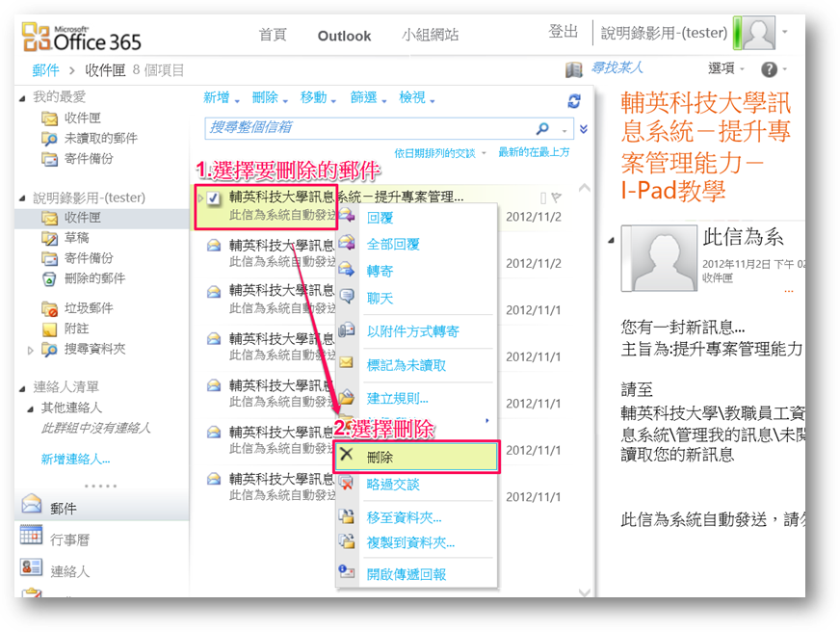Open the 刪除 toolbar dropdown
Viewport: 840px width, 632px height.
[270, 97]
